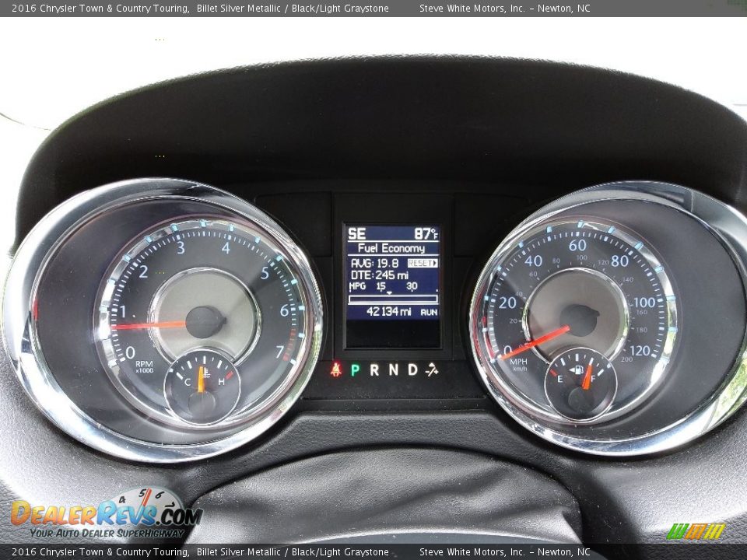Click 'Billet Silver Metallic / Black/Light Graystone' in bottom caption
The width and height of the screenshot is (747, 560).
(x=293, y=552)
